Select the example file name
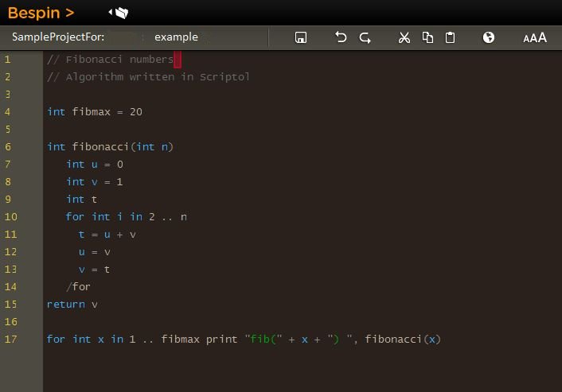 176,37
